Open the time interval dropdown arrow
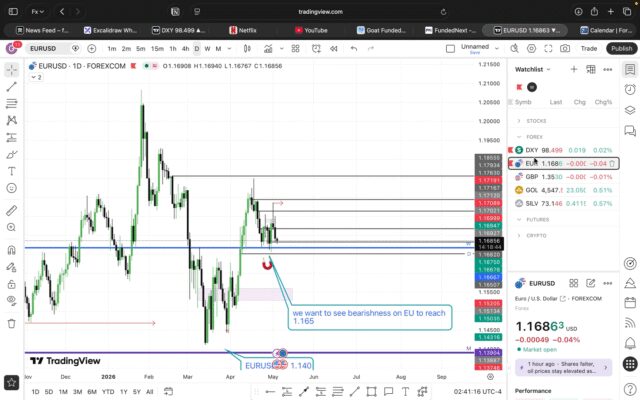Screen dimensions: 640x400 point(229,49)
